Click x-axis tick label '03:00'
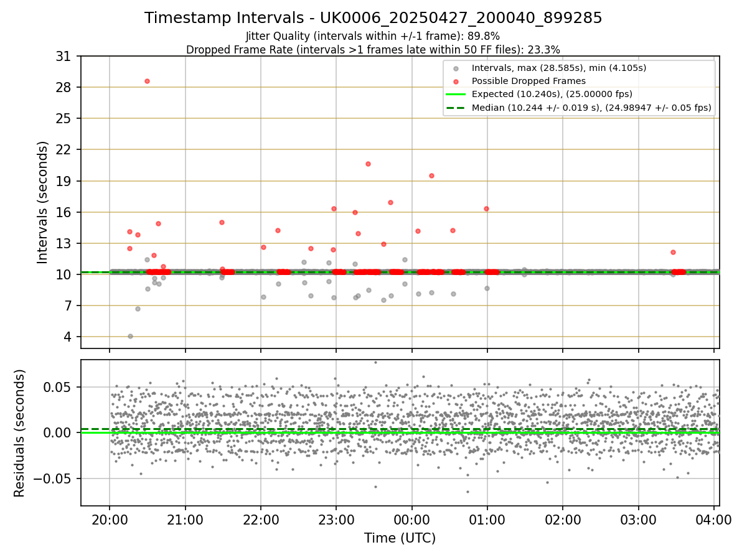The height and width of the screenshot is (560, 747). click(x=638, y=520)
